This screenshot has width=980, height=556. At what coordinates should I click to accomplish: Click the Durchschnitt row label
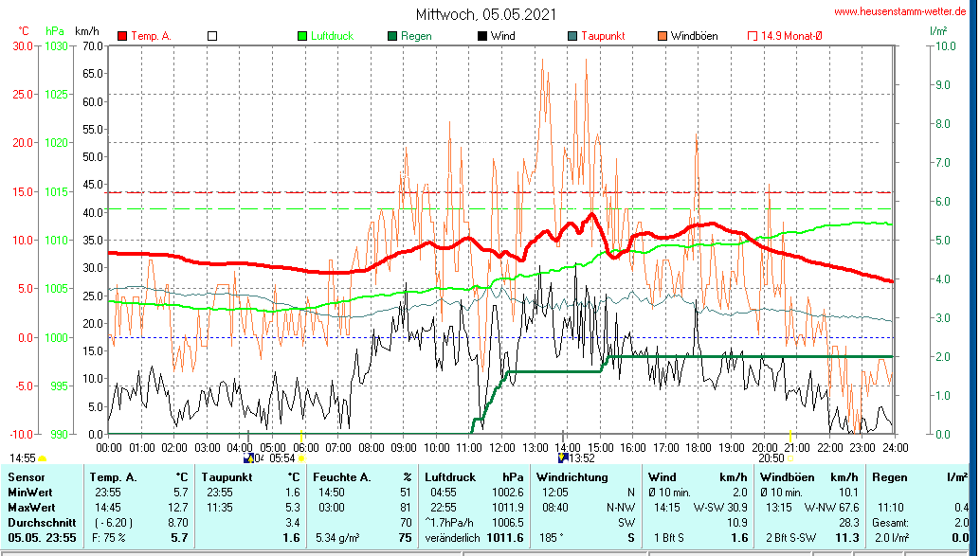coord(42,522)
